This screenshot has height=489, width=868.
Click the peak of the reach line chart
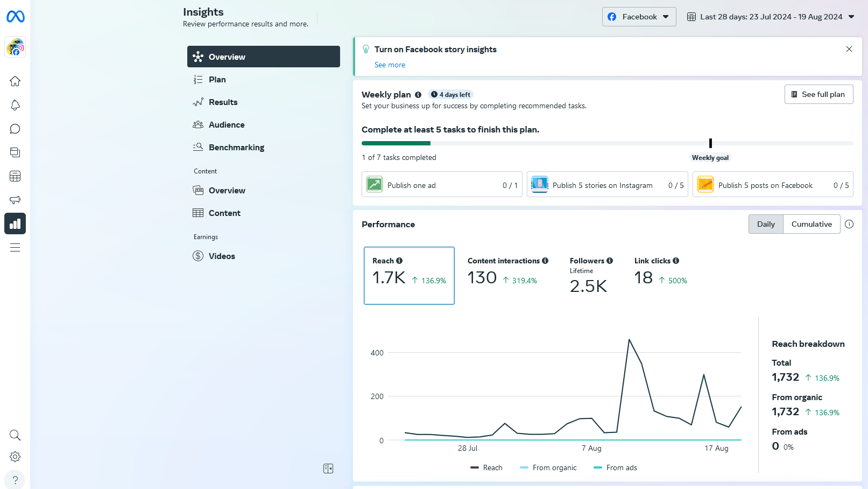tap(629, 339)
